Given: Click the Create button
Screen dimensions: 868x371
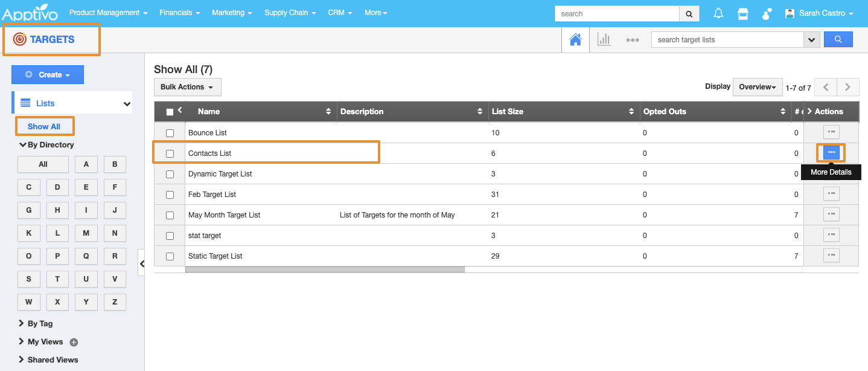Looking at the screenshot, I should coord(48,75).
